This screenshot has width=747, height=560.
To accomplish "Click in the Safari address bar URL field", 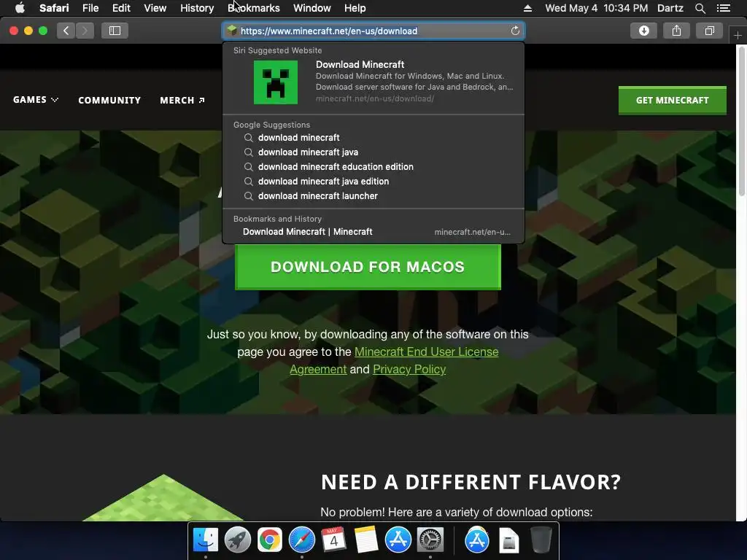I will click(x=373, y=31).
